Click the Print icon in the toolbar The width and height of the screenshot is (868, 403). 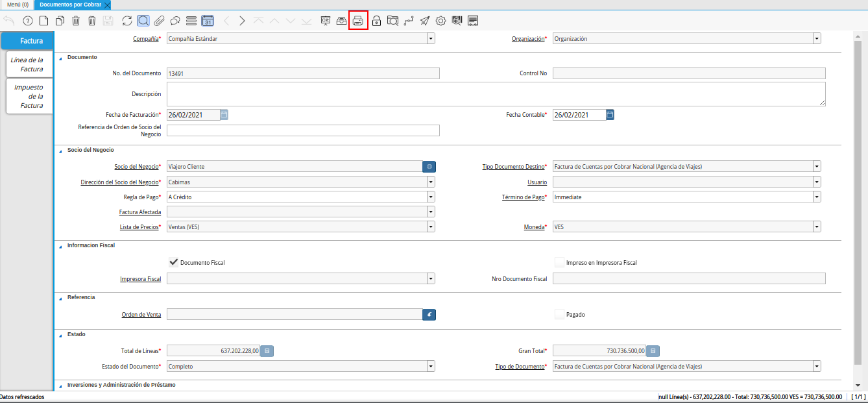tap(358, 21)
